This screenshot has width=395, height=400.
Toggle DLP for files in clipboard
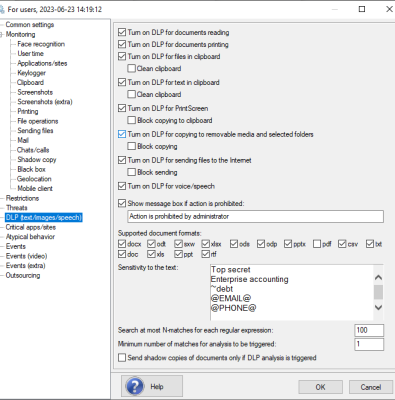(x=122, y=56)
